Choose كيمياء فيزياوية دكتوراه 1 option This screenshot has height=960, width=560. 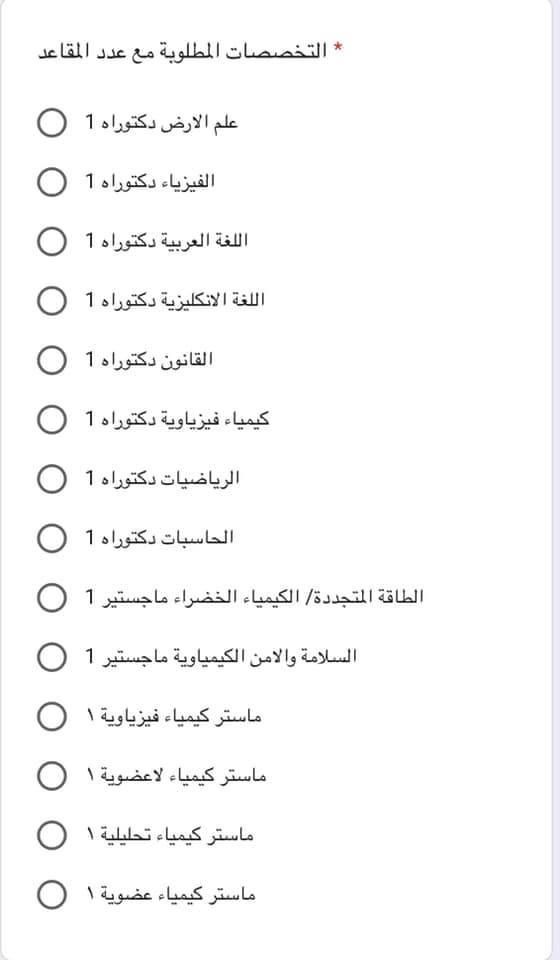pyautogui.click(x=51, y=419)
